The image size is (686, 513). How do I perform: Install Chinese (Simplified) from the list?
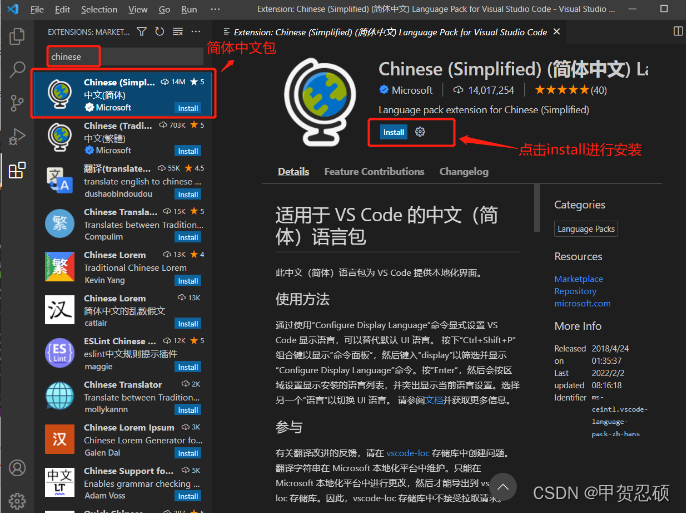(x=188, y=108)
